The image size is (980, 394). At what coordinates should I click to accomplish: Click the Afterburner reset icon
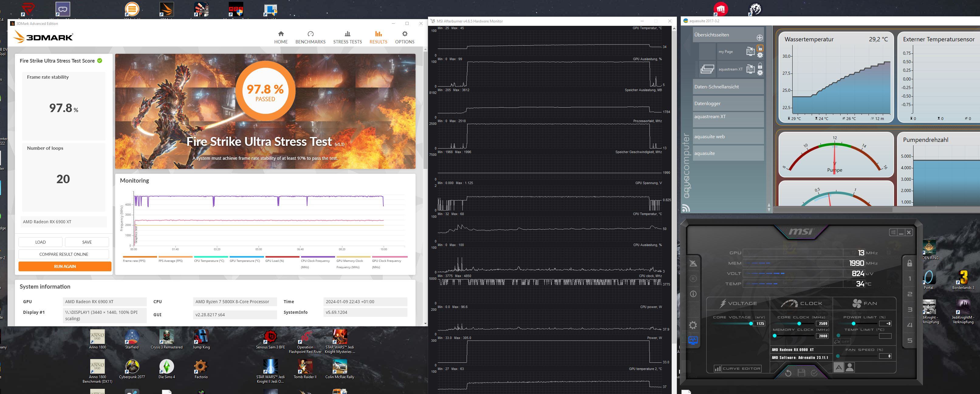[788, 373]
